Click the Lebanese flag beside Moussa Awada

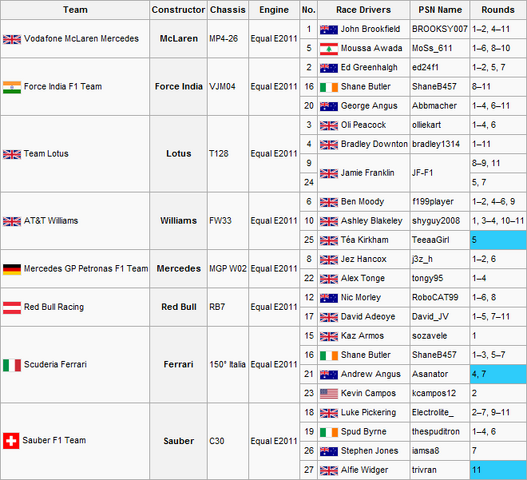(329, 49)
